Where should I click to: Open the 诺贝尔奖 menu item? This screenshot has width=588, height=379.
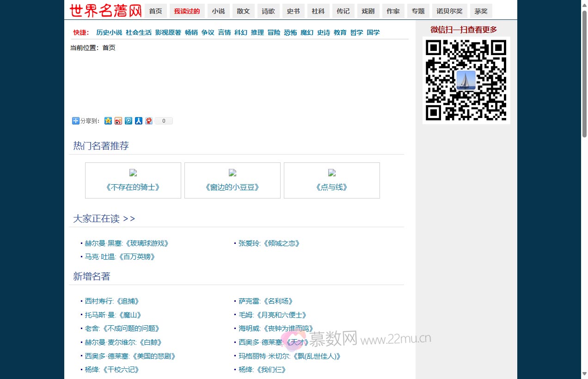click(449, 11)
